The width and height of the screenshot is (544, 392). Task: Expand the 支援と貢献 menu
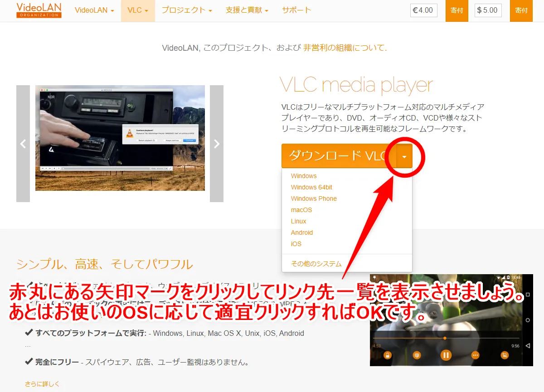click(247, 10)
